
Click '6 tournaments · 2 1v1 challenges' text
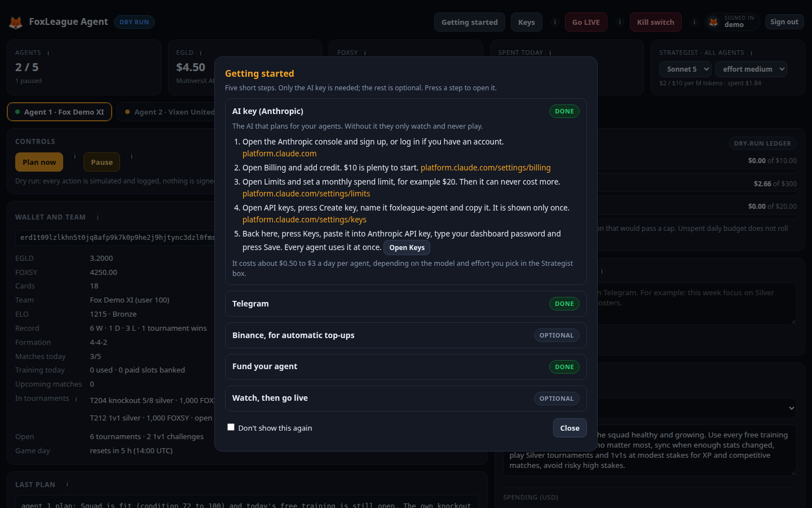coord(147,436)
